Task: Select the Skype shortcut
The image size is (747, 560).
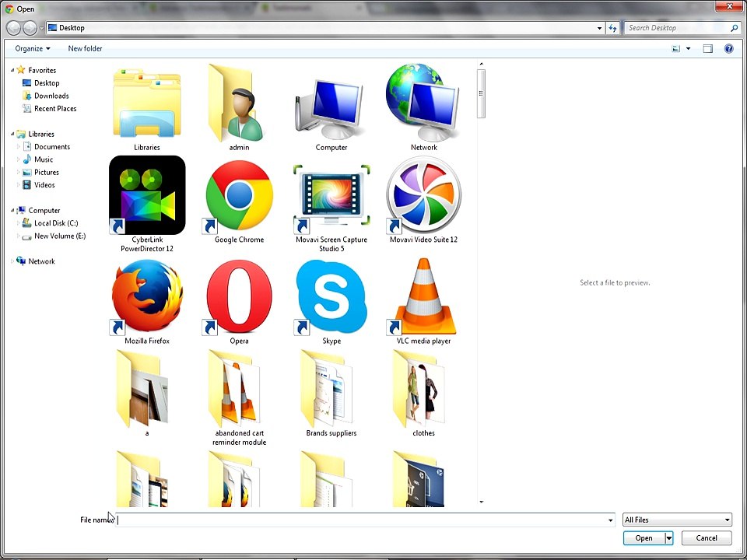Action: pos(331,296)
